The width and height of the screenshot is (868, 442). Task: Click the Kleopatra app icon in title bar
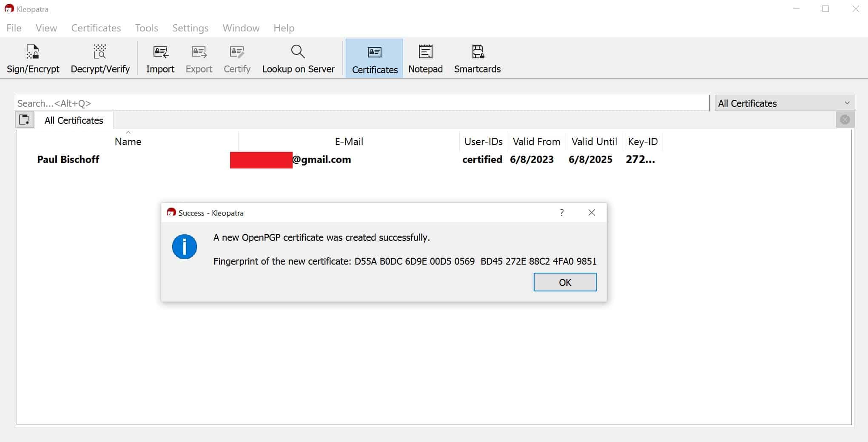(x=9, y=9)
